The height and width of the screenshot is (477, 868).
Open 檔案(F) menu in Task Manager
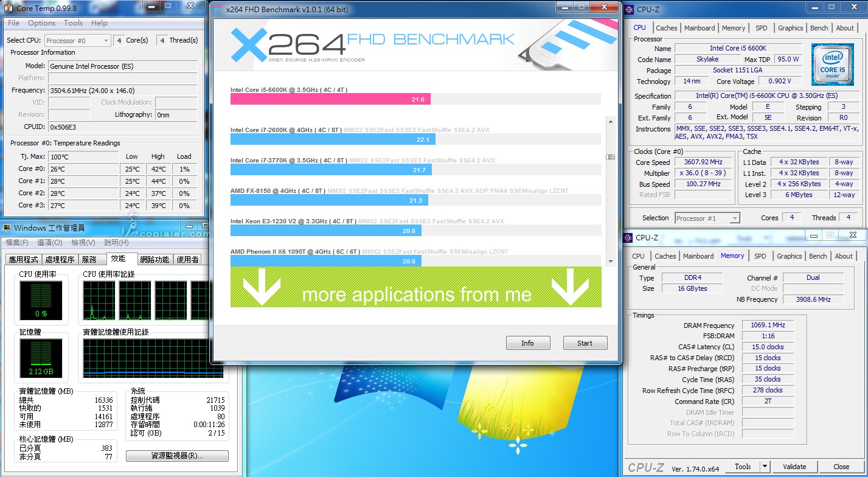(x=17, y=243)
